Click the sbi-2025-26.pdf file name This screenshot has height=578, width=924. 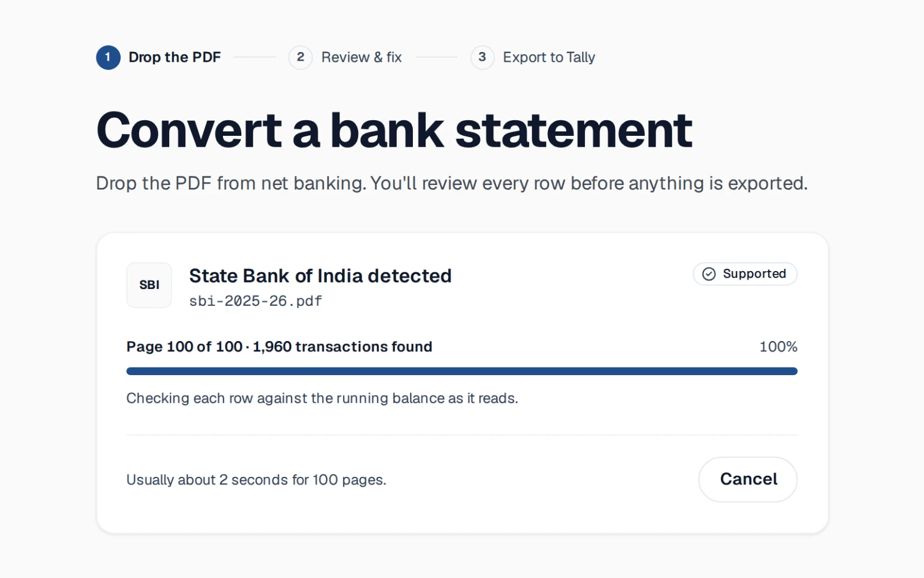click(255, 301)
